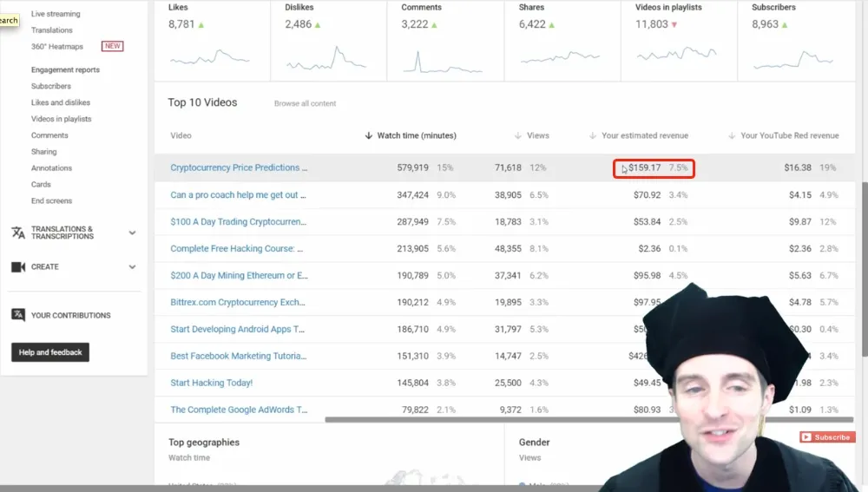Click the Browse all content link
The width and height of the screenshot is (868, 492).
pos(305,103)
